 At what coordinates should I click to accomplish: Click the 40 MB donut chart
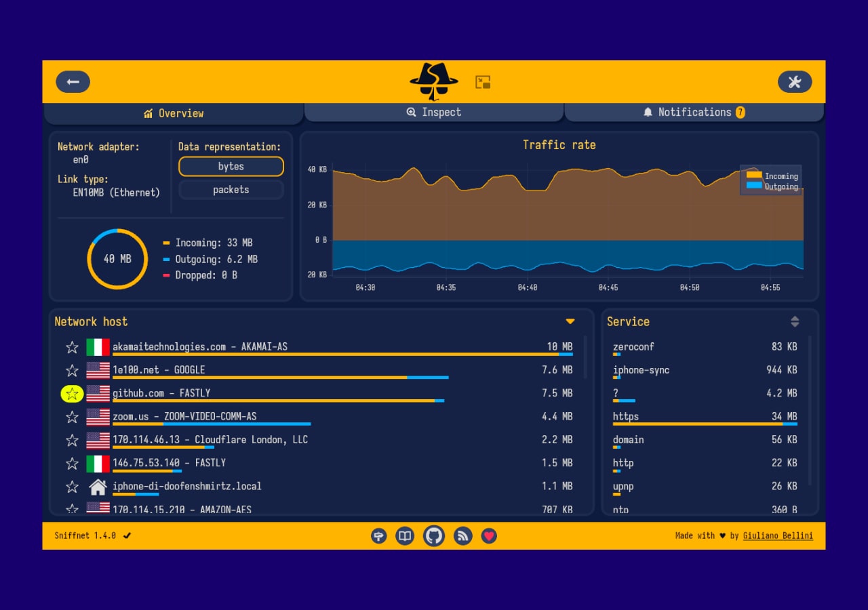coord(117,259)
